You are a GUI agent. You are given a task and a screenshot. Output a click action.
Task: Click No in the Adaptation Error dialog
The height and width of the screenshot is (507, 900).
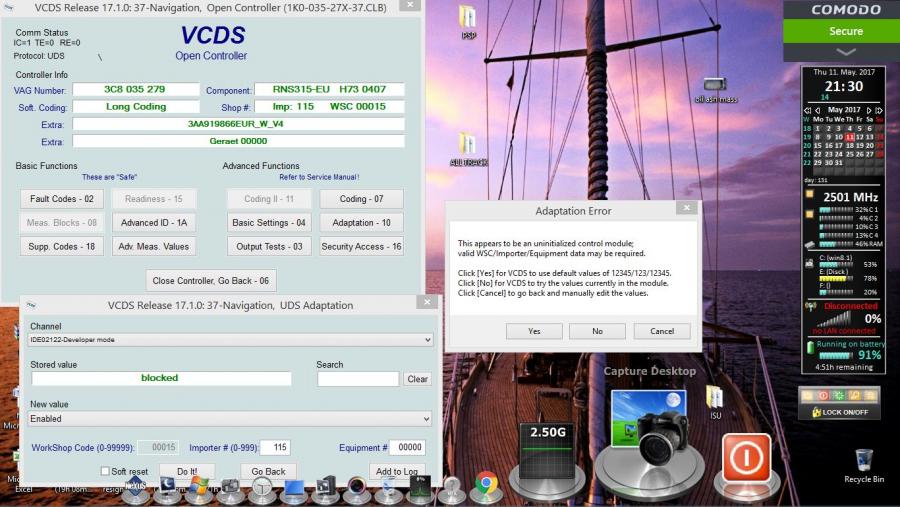click(x=597, y=331)
